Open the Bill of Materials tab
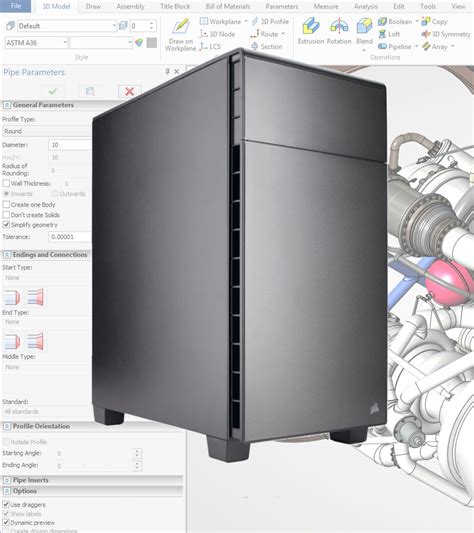The image size is (474, 533). click(x=227, y=6)
